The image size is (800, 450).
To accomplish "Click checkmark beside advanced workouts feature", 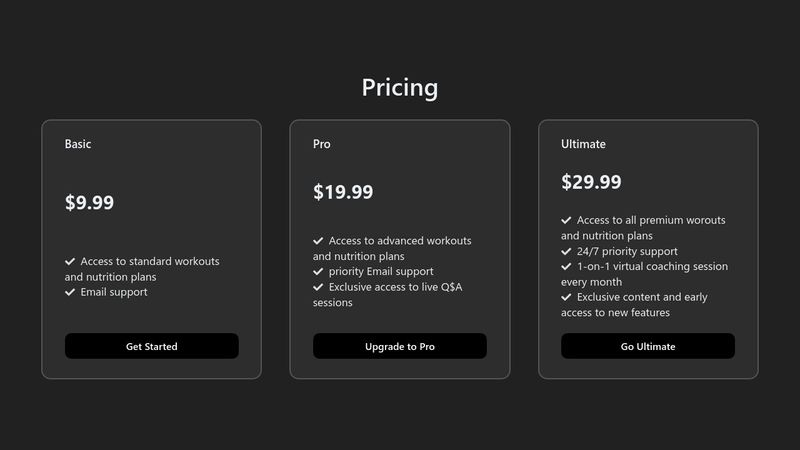I will (318, 241).
